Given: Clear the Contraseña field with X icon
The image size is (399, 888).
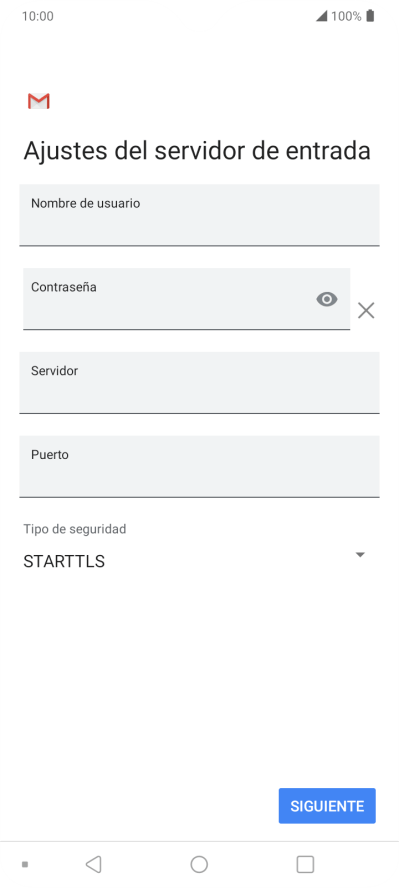Looking at the screenshot, I should tap(366, 310).
